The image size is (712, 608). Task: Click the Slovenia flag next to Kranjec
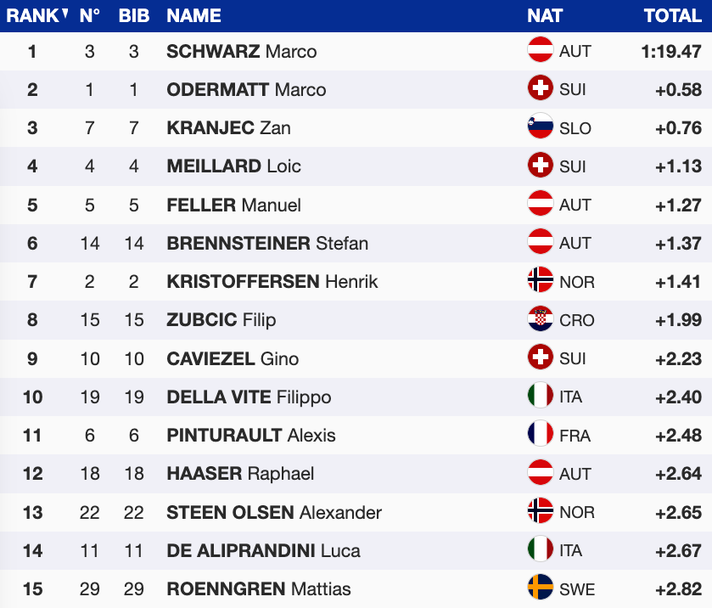pyautogui.click(x=540, y=128)
